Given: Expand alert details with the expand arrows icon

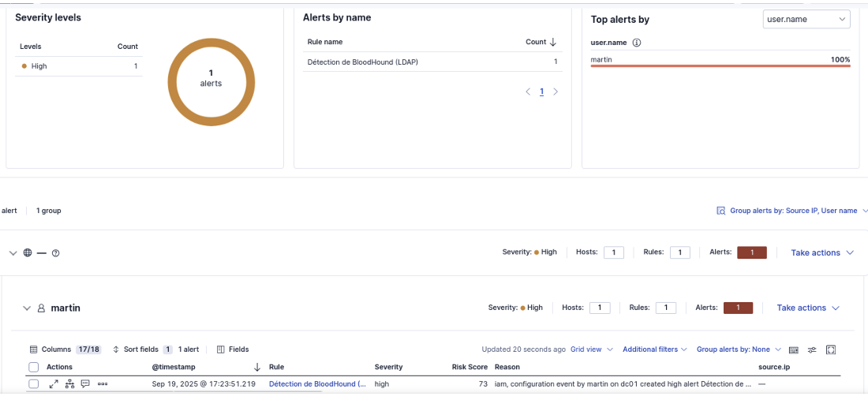Looking at the screenshot, I should click(54, 384).
